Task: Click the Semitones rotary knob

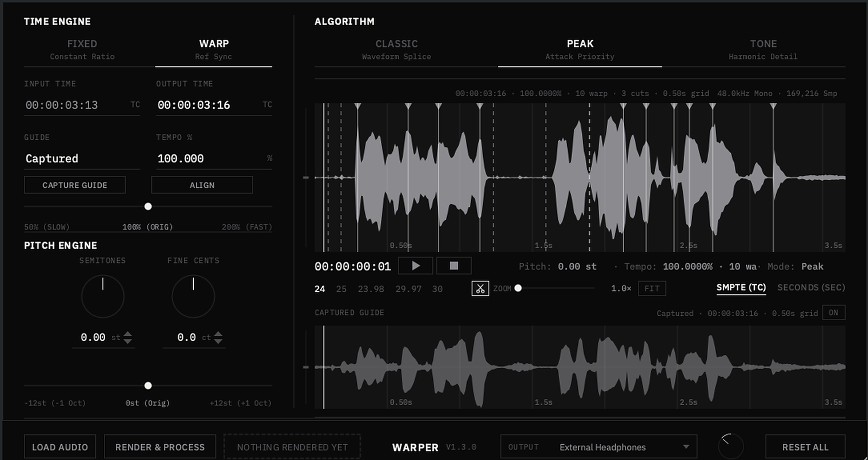Action: coord(103,296)
